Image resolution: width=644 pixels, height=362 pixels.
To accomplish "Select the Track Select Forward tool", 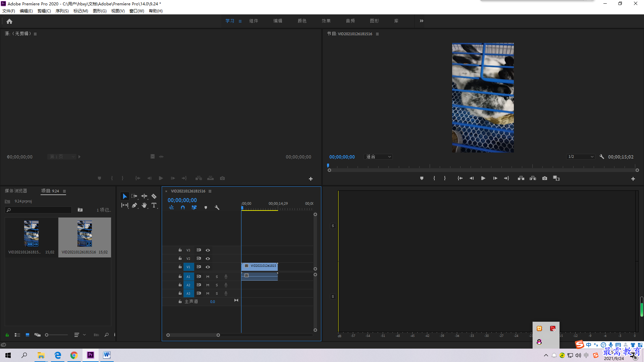I will pyautogui.click(x=135, y=196).
